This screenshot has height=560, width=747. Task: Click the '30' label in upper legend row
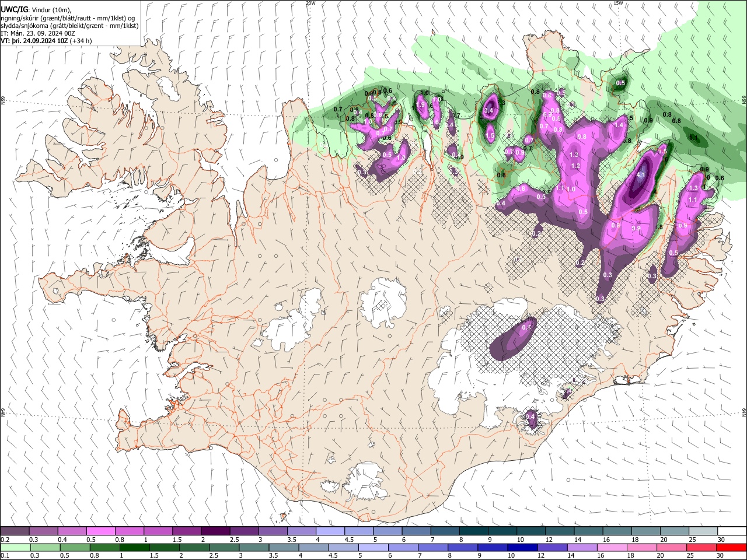point(721,540)
